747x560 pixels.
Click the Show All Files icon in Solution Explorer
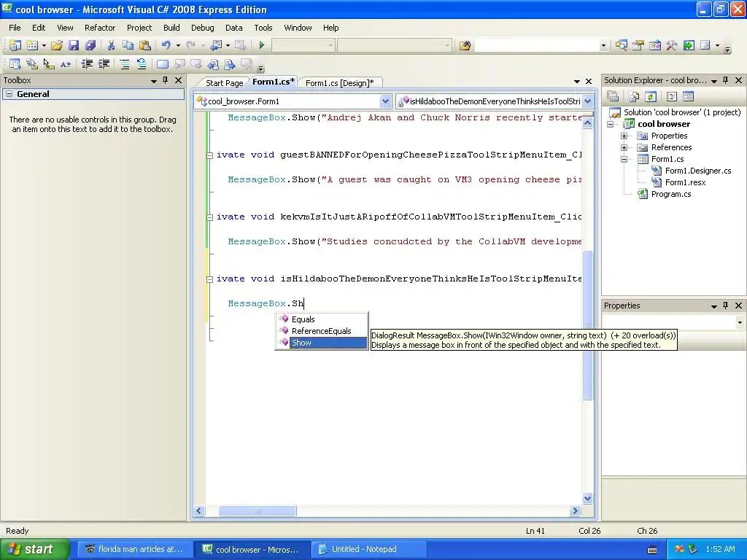634,97
